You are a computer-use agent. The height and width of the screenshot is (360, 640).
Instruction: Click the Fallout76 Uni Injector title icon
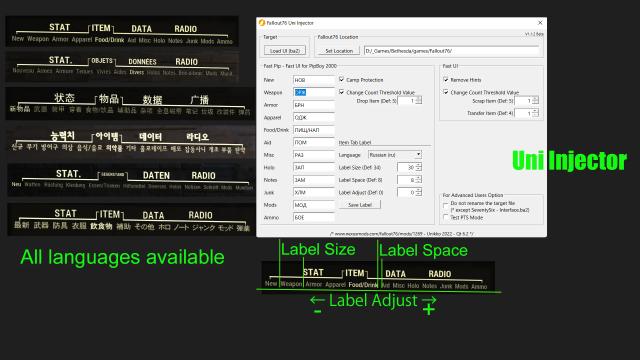[262, 23]
